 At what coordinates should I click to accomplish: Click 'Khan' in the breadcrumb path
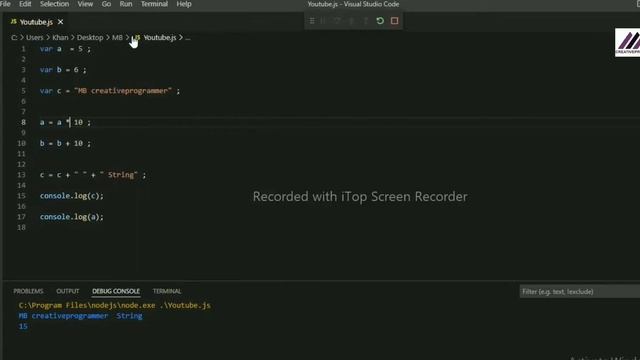tap(60, 38)
